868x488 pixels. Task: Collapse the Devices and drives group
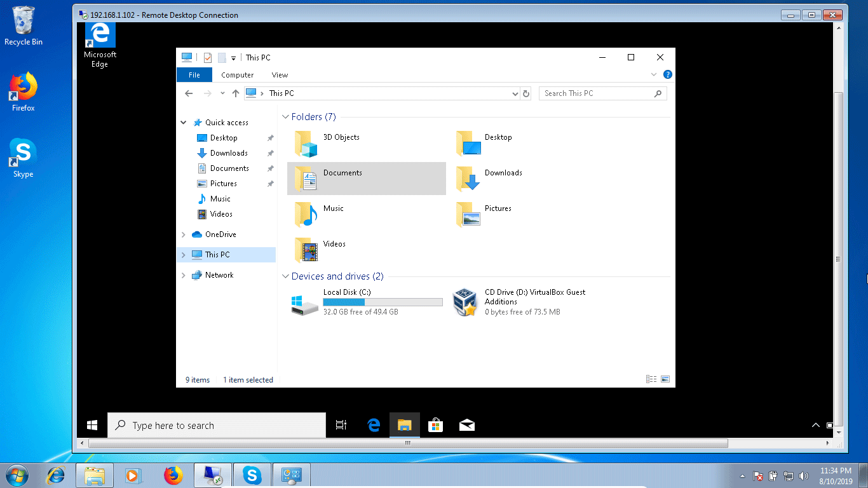tap(285, 276)
